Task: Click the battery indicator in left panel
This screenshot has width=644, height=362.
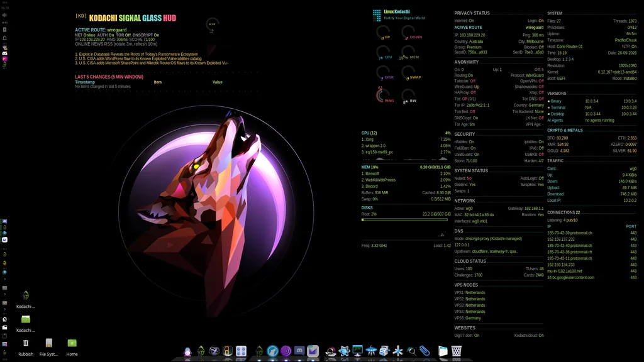Action: point(4,30)
